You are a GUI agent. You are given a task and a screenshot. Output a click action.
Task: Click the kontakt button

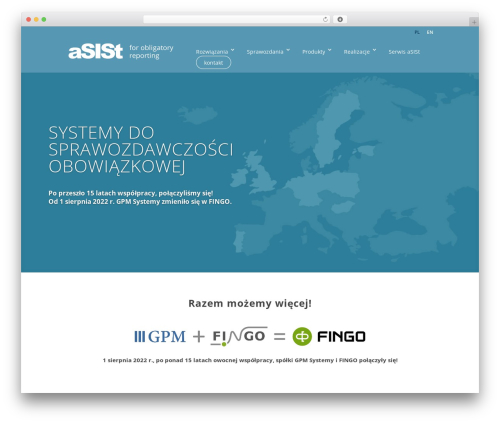(213, 63)
